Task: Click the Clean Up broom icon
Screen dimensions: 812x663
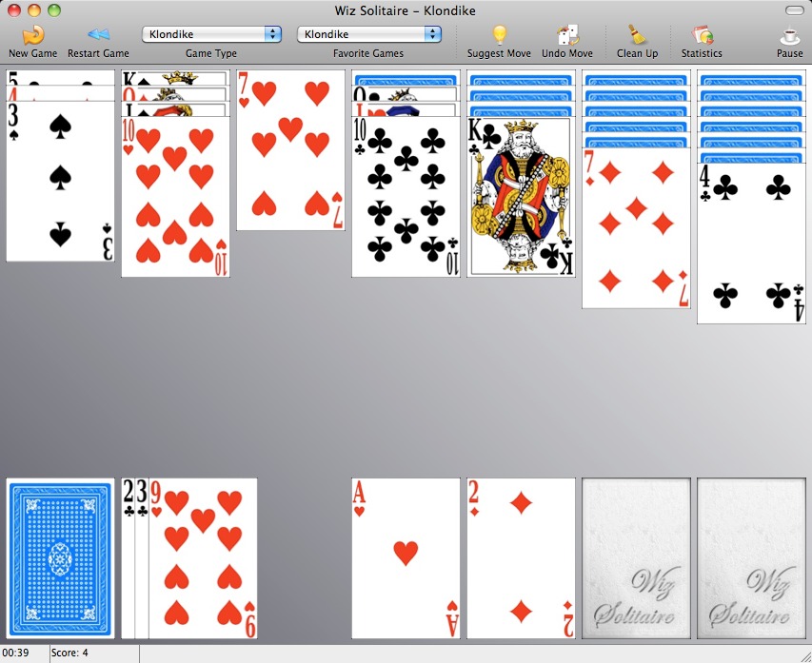Action: [x=637, y=36]
